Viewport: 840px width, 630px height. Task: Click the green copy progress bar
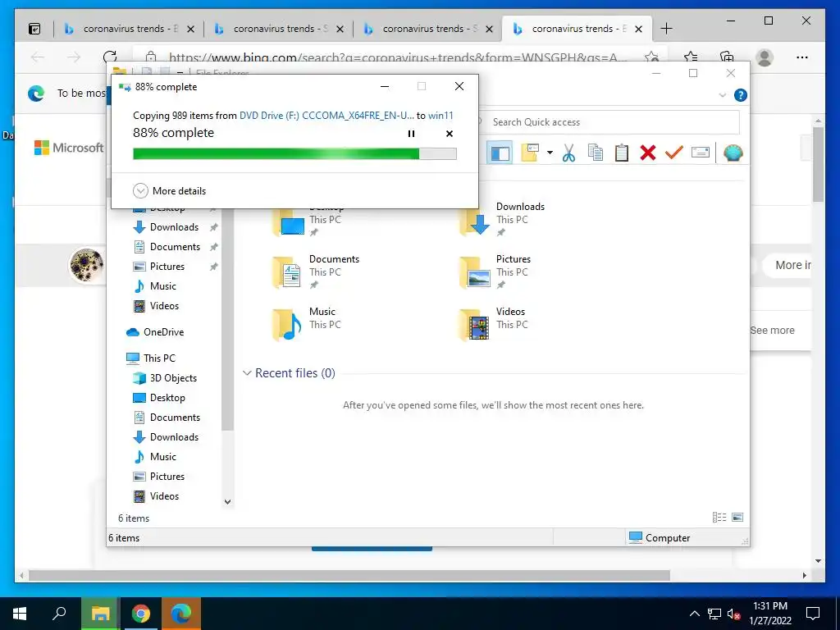click(294, 154)
